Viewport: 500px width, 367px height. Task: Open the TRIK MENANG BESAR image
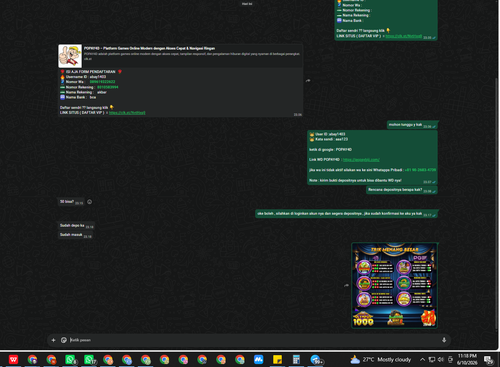[x=394, y=285]
